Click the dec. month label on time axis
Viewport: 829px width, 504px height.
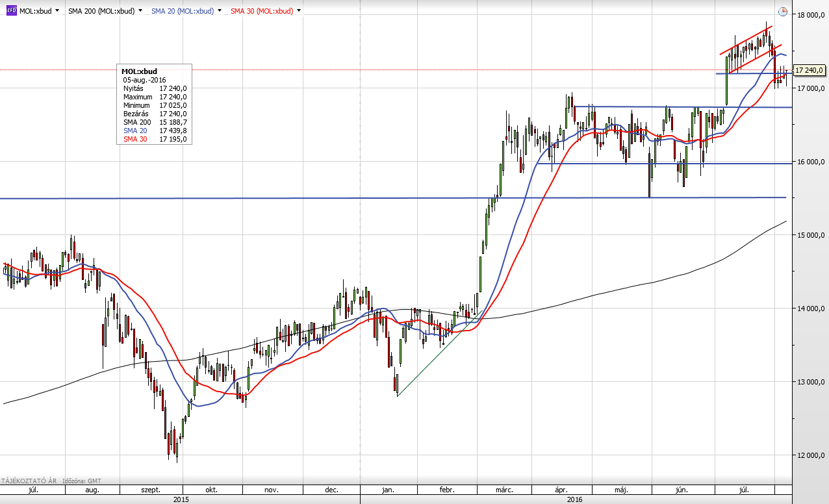331,490
